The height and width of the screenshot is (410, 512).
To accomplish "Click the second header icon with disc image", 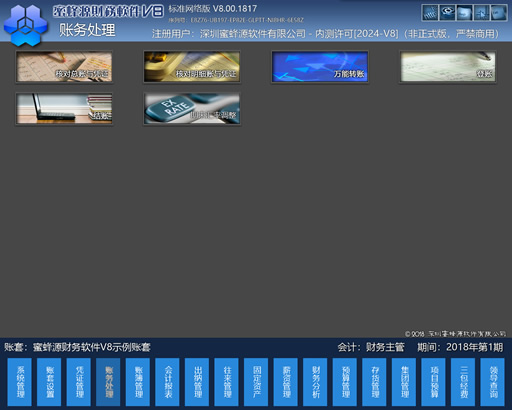I will coord(447,13).
